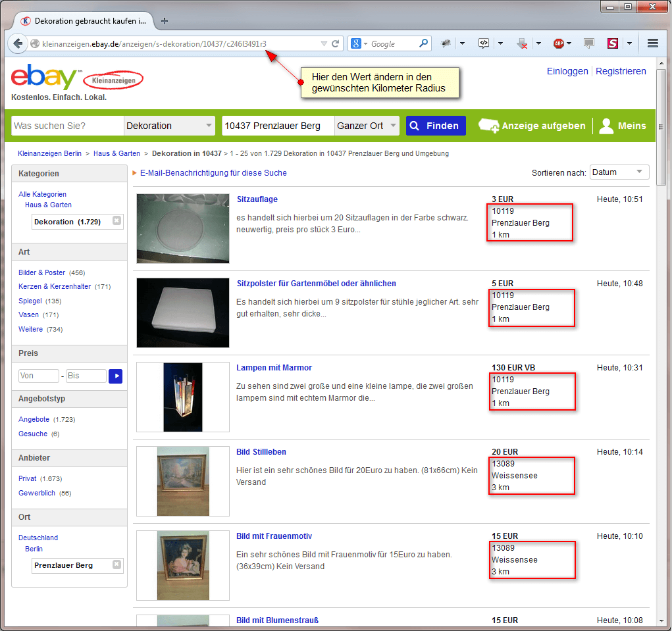Open the Sortieren nach Datum dropdown
This screenshot has width=672, height=631.
click(619, 172)
